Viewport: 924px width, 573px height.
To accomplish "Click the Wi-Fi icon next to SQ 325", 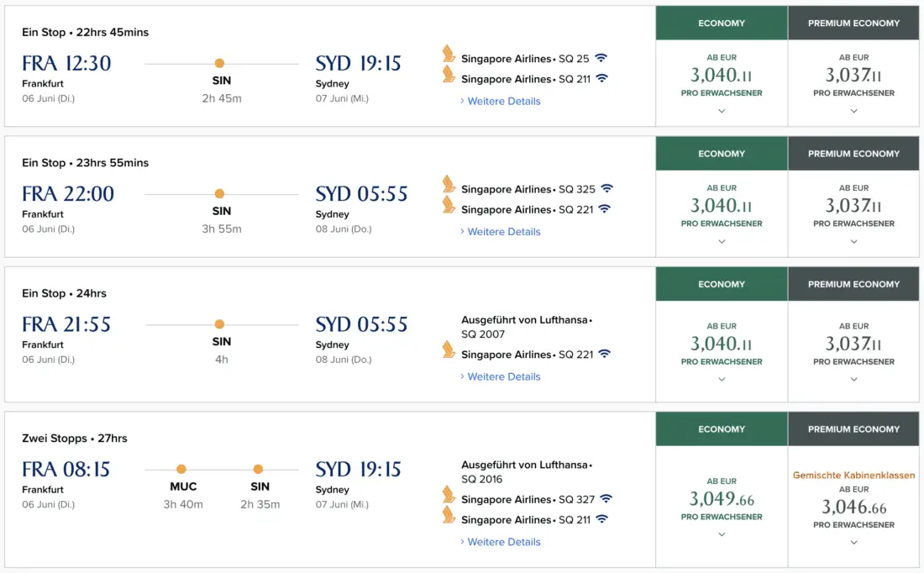I will (x=606, y=189).
